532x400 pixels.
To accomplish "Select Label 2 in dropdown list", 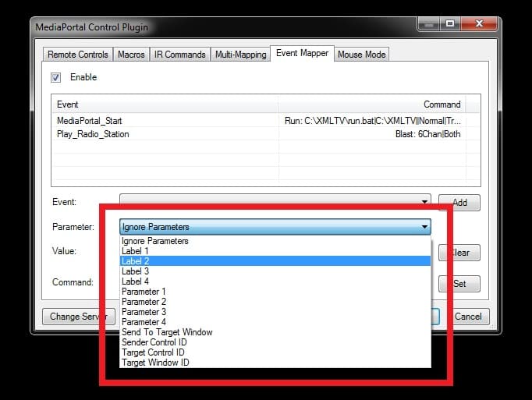I will click(135, 261).
